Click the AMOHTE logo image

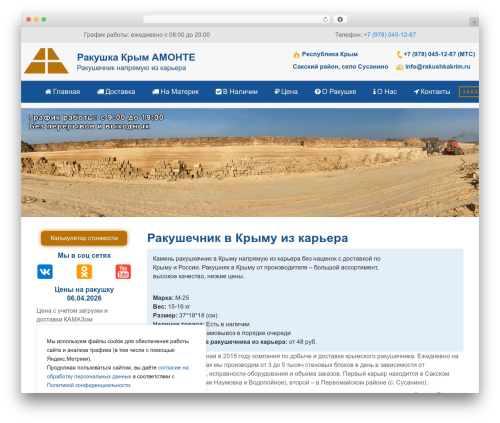click(46, 61)
